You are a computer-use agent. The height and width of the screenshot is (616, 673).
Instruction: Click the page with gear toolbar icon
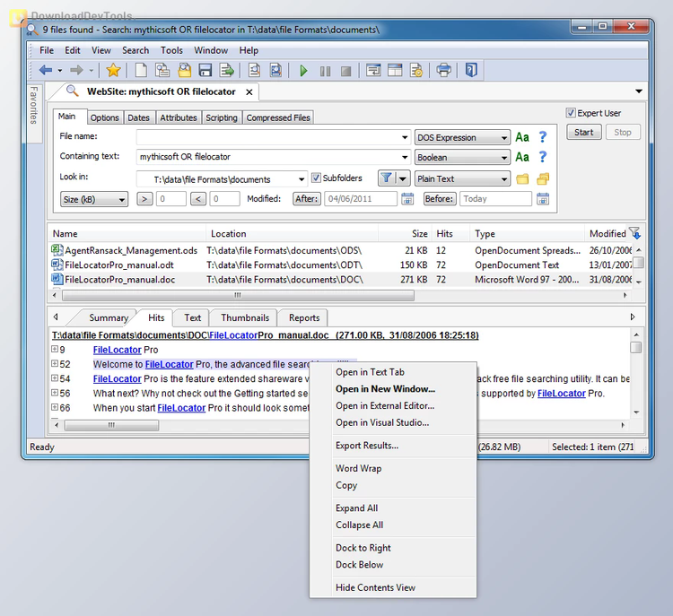pyautogui.click(x=415, y=70)
